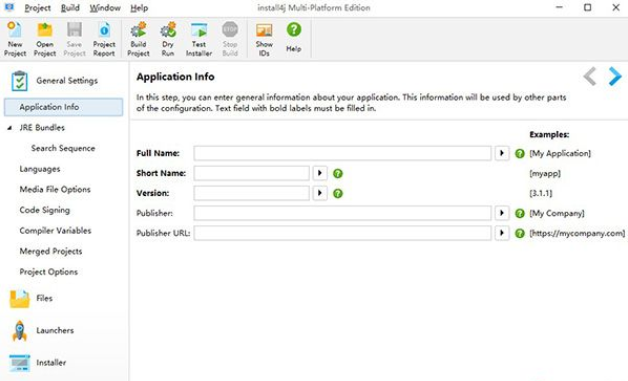Show help for Version field

click(338, 194)
